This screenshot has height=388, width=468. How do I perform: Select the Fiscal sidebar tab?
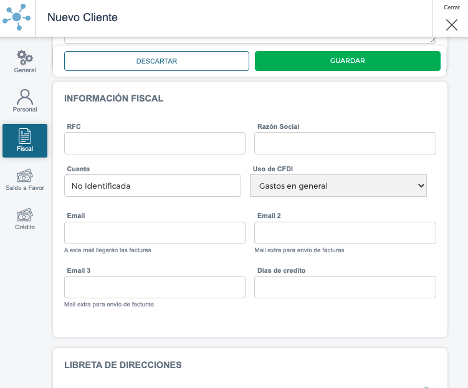(x=25, y=141)
